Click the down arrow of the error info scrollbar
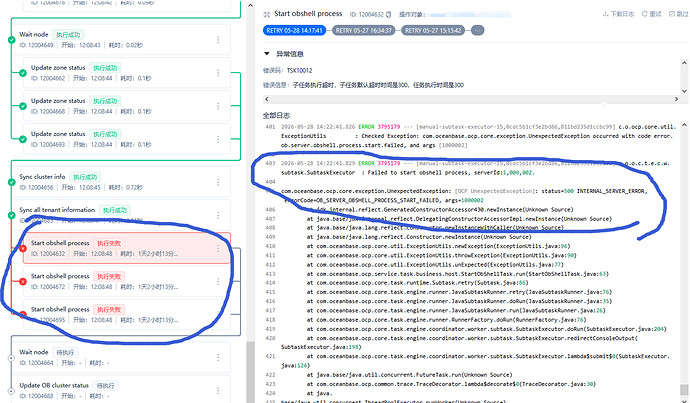This screenshot has width=690, height=403. point(684,91)
